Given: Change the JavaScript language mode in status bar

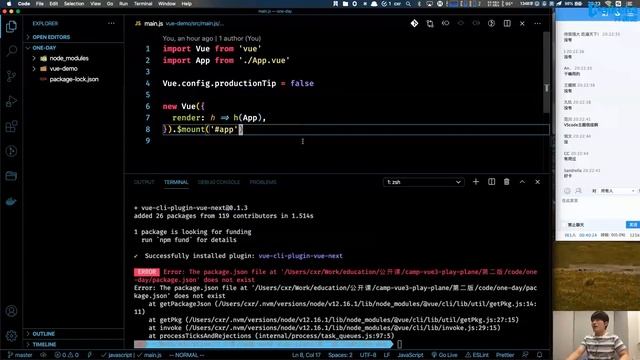Looking at the screenshot, I should [410, 355].
